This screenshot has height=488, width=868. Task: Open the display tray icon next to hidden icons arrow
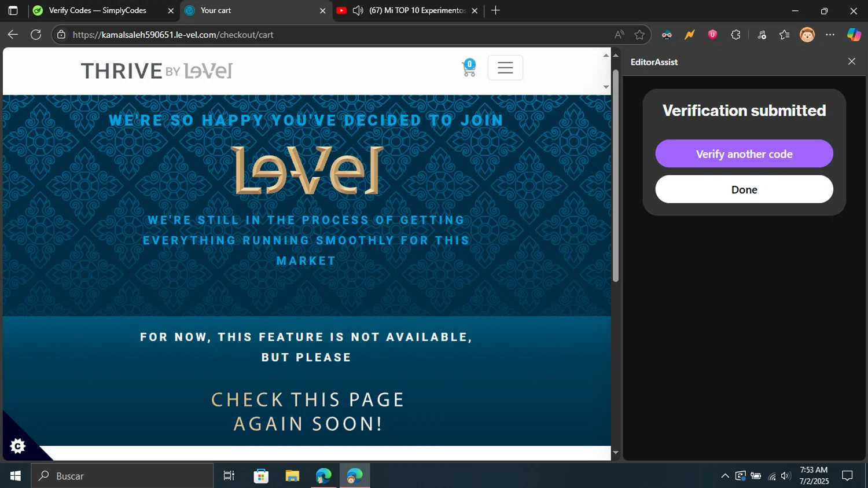pyautogui.click(x=740, y=476)
